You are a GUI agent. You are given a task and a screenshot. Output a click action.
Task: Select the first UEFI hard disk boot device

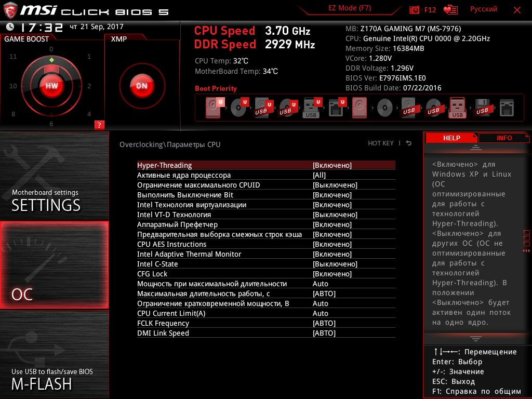pyautogui.click(x=215, y=108)
